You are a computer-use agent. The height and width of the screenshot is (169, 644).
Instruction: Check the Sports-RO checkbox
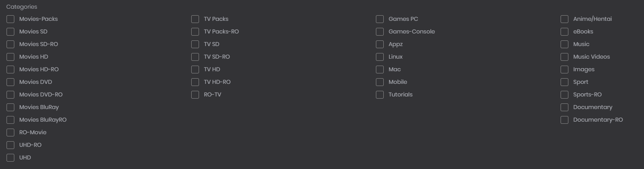(x=564, y=95)
